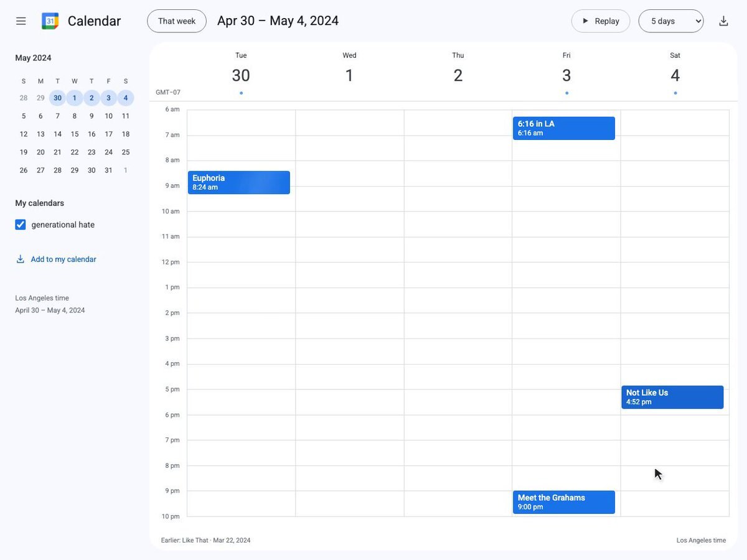Click the download icon at top right
The image size is (747, 560).
point(723,21)
